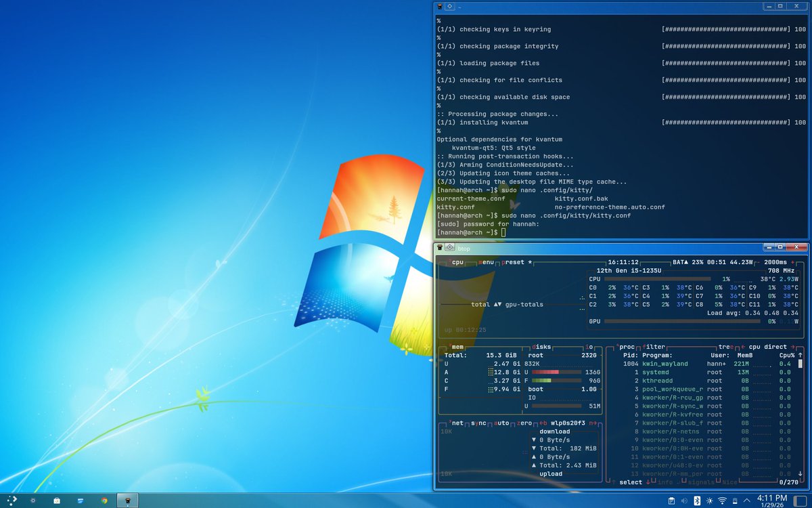Open the battery tray icon

tap(735, 501)
